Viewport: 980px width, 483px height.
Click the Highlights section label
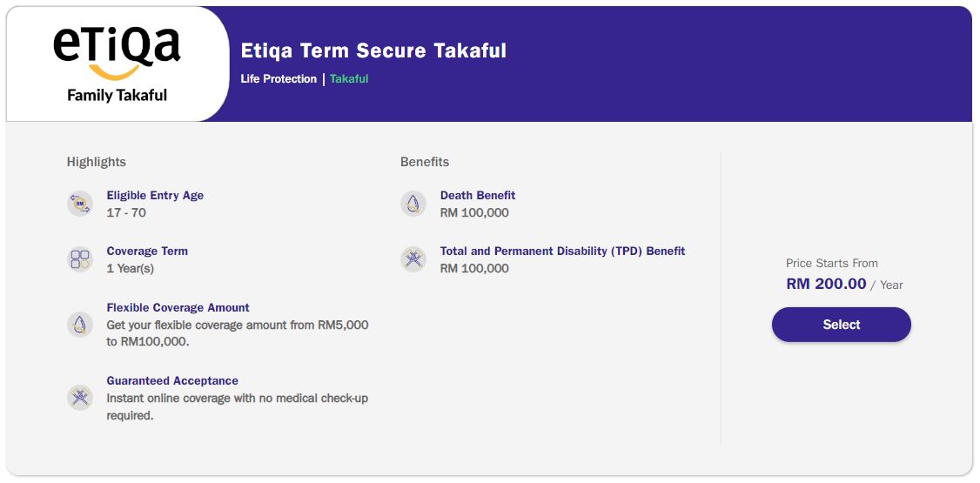pos(97,162)
